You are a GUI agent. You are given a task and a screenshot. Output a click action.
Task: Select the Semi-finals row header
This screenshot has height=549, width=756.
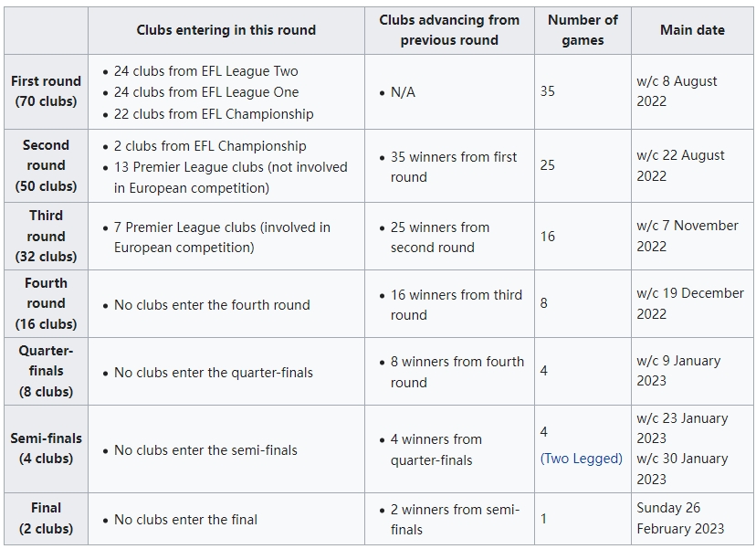[47, 449]
